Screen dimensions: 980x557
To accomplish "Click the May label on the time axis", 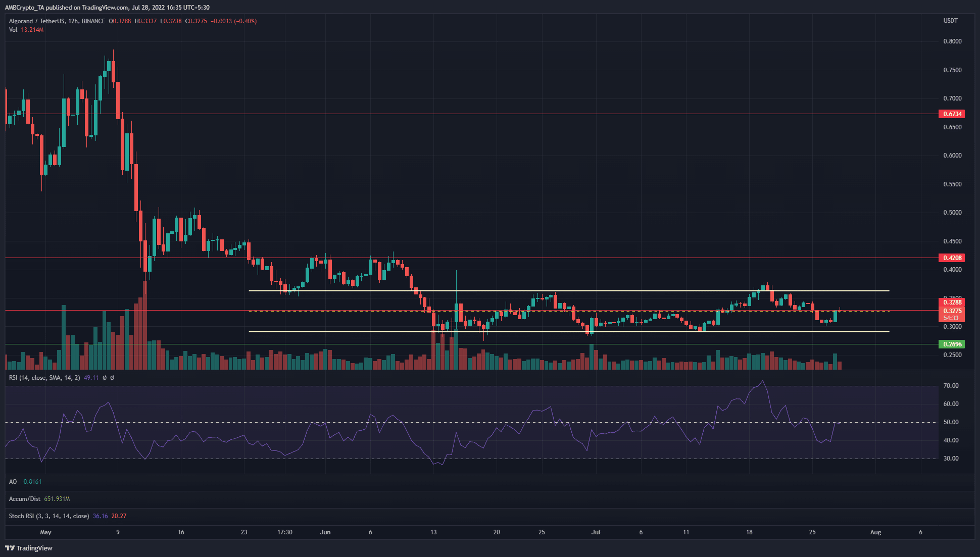I will pos(45,532).
